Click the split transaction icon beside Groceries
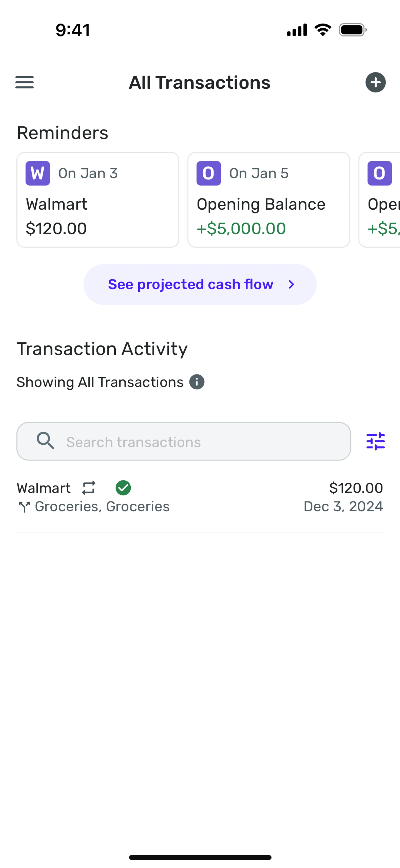 [24, 506]
